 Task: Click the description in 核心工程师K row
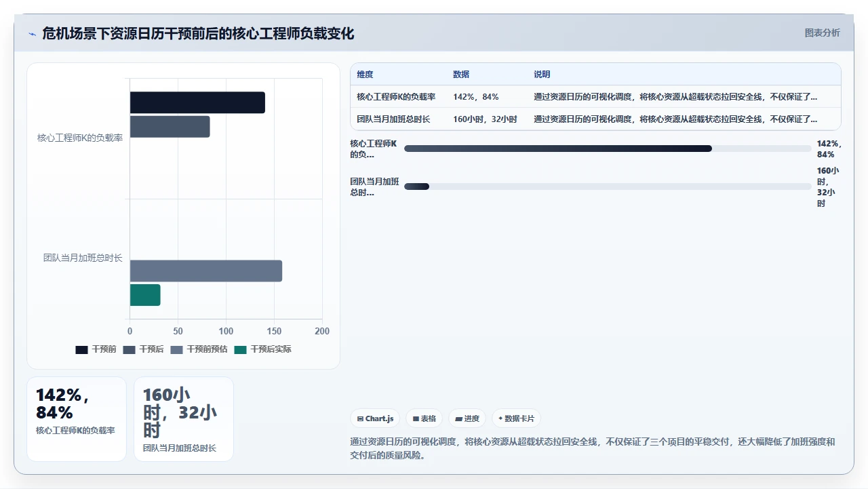(x=675, y=97)
